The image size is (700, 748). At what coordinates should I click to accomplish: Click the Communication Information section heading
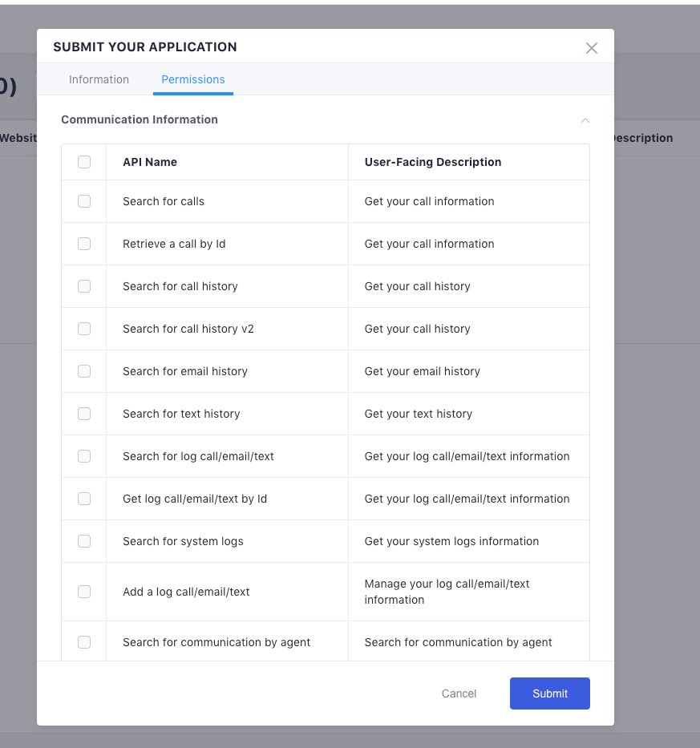[140, 119]
